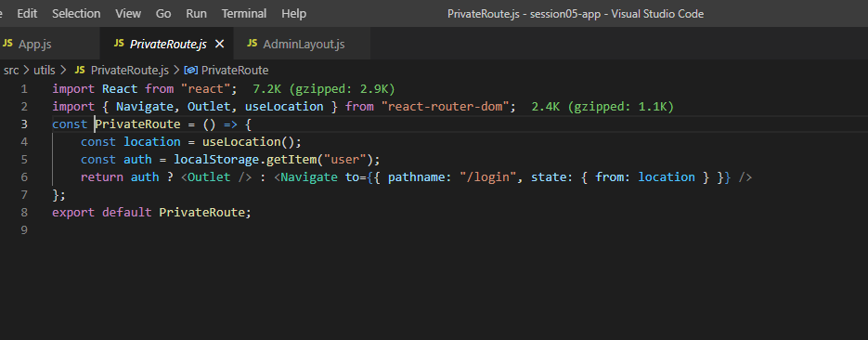Open the Terminal menu

243,13
